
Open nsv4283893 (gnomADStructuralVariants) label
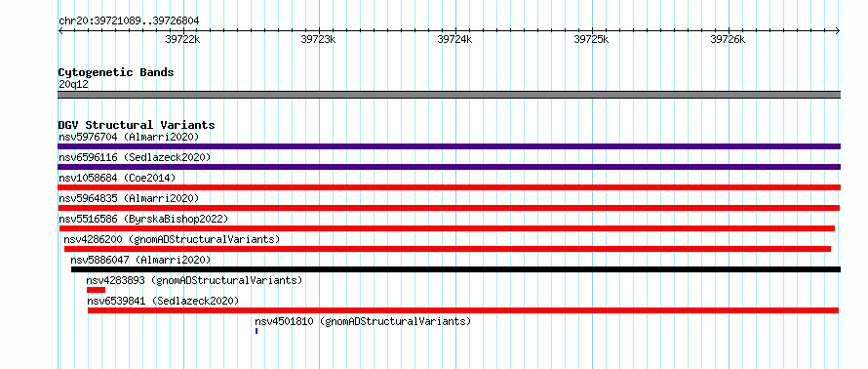(x=194, y=280)
